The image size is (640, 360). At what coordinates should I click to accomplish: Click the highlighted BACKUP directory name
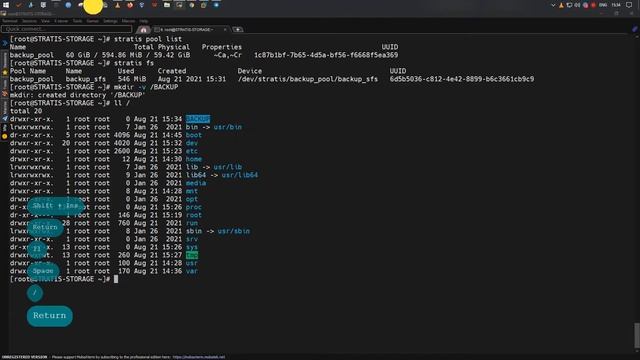[x=198, y=119]
